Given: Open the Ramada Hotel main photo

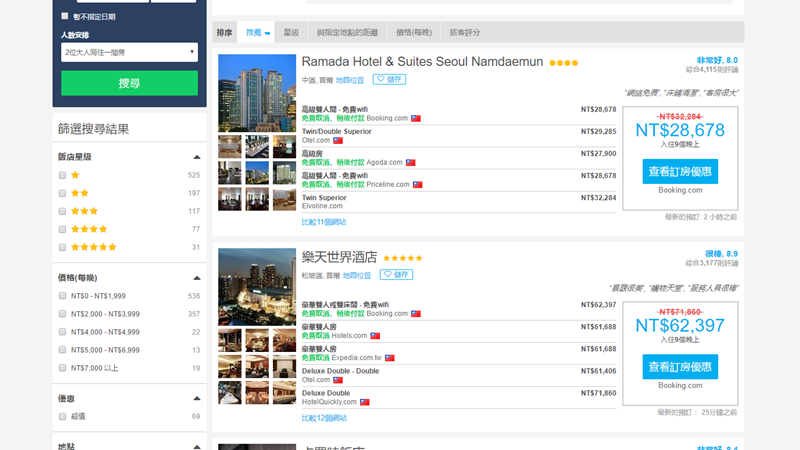Looking at the screenshot, I should click(x=257, y=93).
